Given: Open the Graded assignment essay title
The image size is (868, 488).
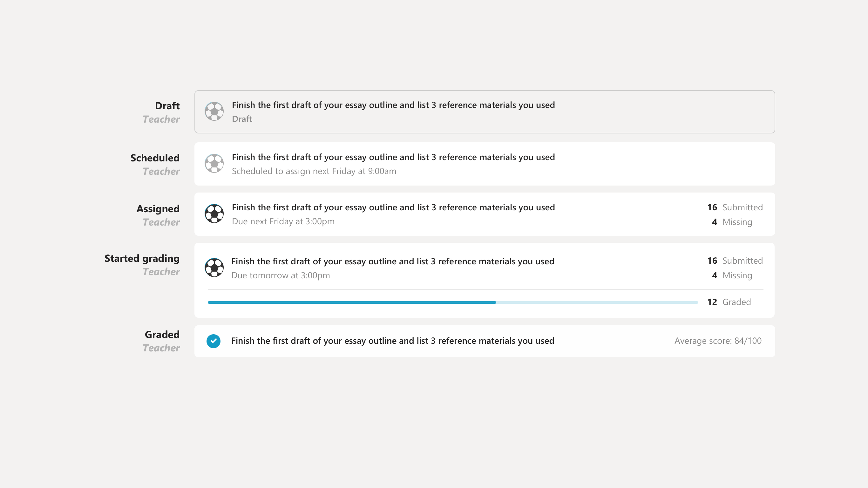Looking at the screenshot, I should [392, 341].
